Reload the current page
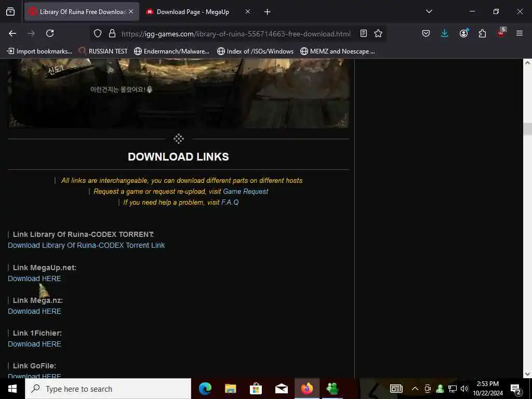The image size is (532, 399). click(50, 33)
